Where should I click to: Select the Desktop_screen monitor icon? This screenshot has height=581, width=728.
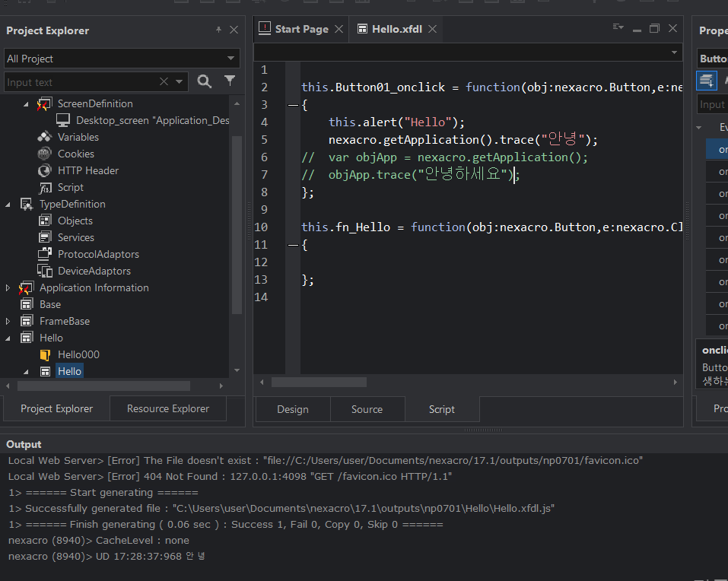(x=63, y=120)
